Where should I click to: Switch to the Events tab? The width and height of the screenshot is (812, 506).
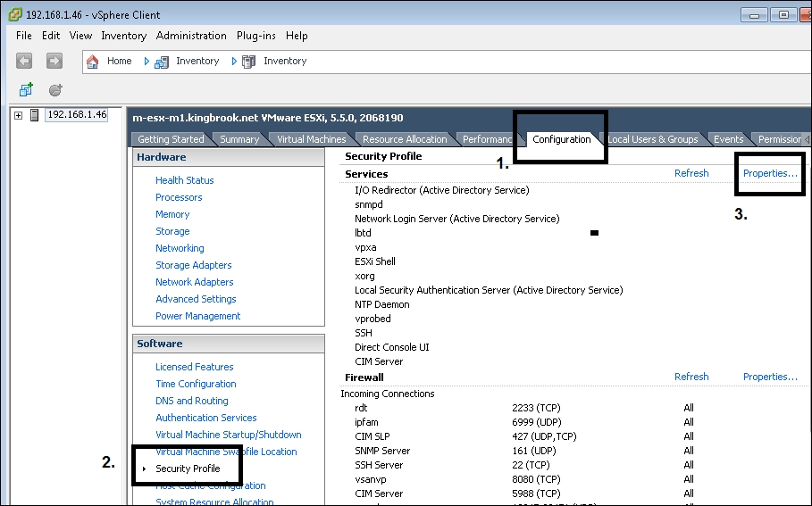[x=728, y=139]
